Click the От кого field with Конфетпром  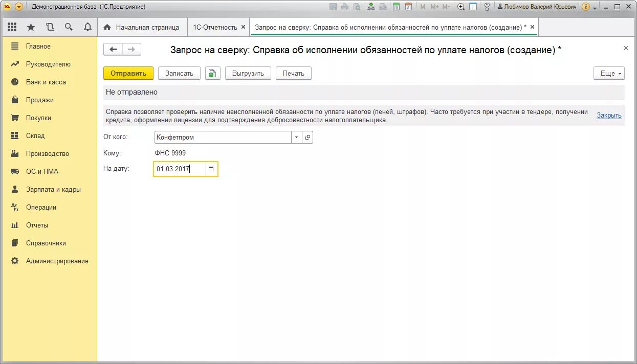point(223,137)
